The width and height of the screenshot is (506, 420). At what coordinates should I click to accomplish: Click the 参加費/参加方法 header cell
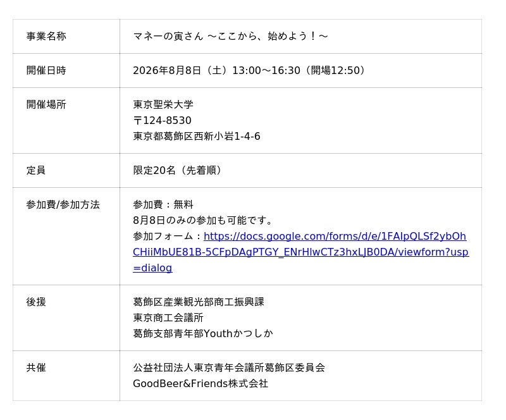pyautogui.click(x=66, y=237)
